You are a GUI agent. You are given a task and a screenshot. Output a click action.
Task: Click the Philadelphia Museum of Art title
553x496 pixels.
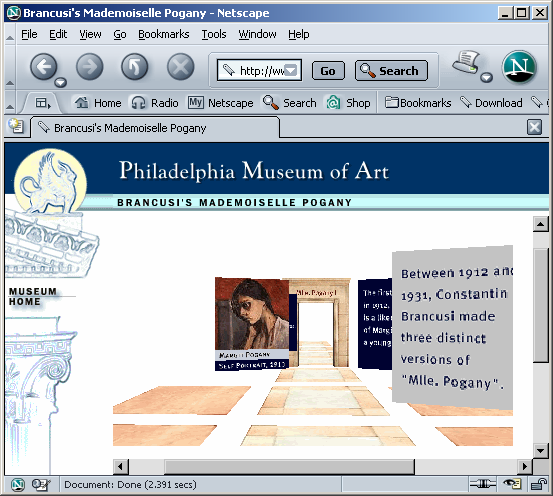(254, 171)
